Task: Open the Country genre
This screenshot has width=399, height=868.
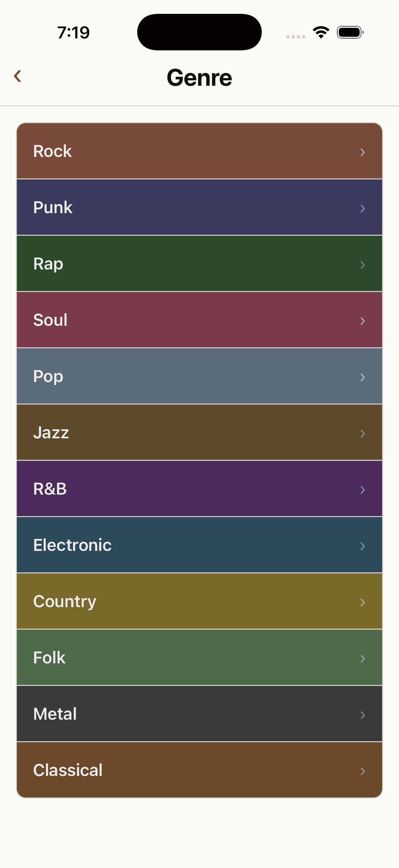Action: (x=199, y=601)
